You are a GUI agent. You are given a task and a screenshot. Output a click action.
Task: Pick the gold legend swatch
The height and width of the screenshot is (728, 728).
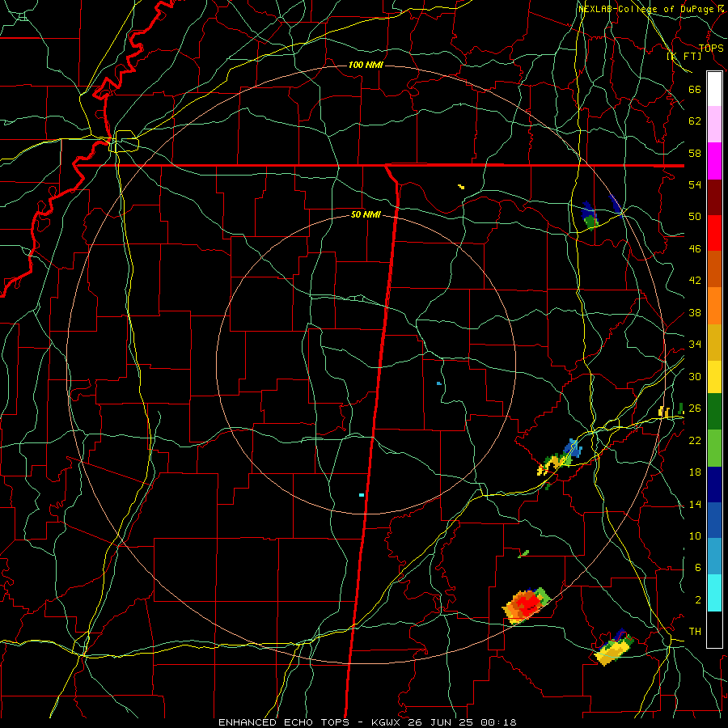click(714, 342)
